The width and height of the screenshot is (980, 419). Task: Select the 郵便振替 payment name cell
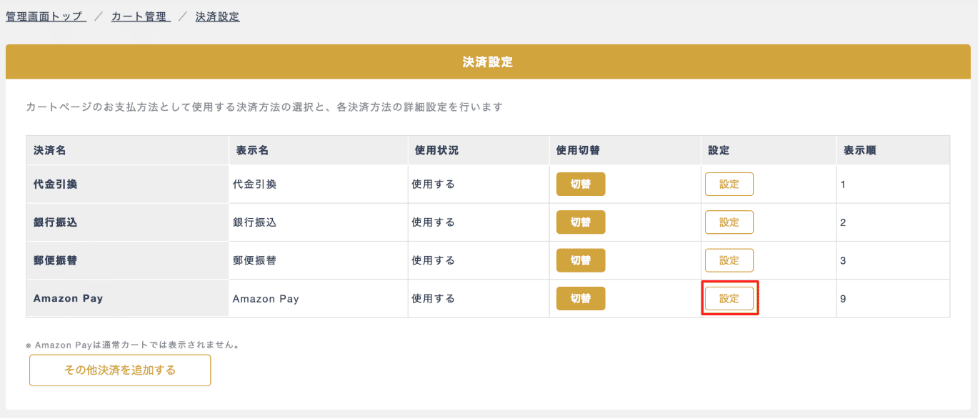coord(55,260)
